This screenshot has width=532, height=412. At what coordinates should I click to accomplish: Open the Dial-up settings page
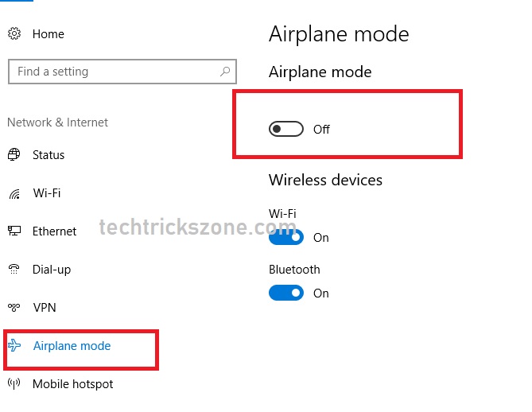pyautogui.click(x=52, y=270)
